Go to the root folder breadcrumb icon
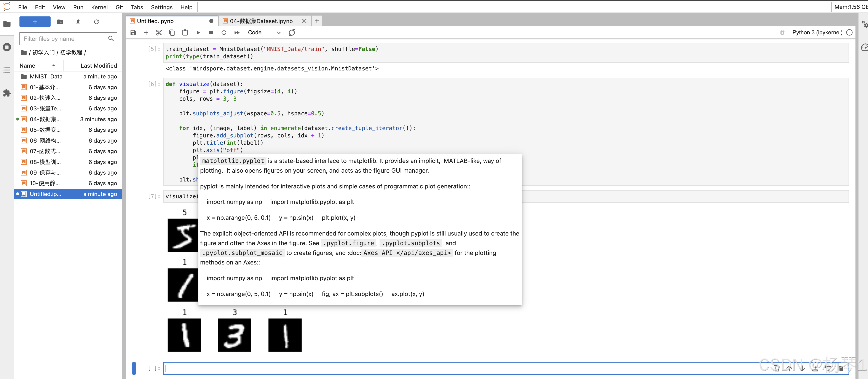Viewport: 868px width, 379px height. 24,53
